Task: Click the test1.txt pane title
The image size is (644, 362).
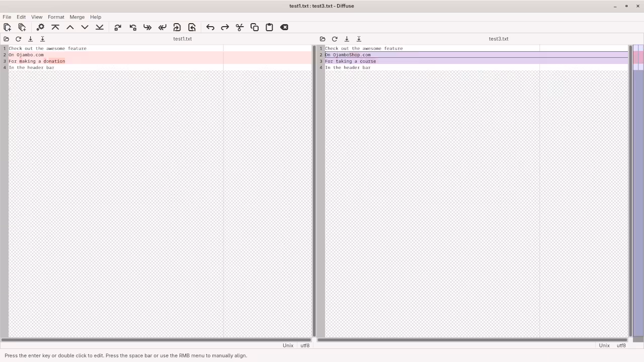Action: tap(182, 39)
